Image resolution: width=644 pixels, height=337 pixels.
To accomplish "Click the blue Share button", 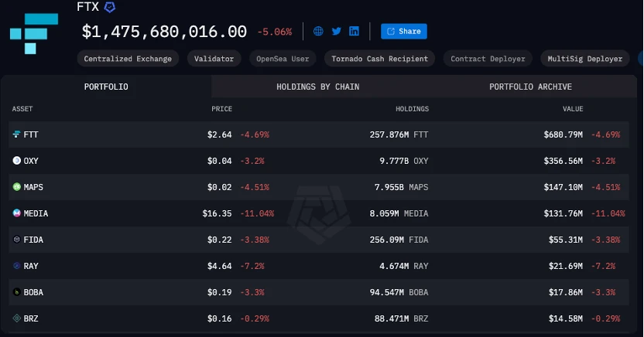I will coord(403,32).
